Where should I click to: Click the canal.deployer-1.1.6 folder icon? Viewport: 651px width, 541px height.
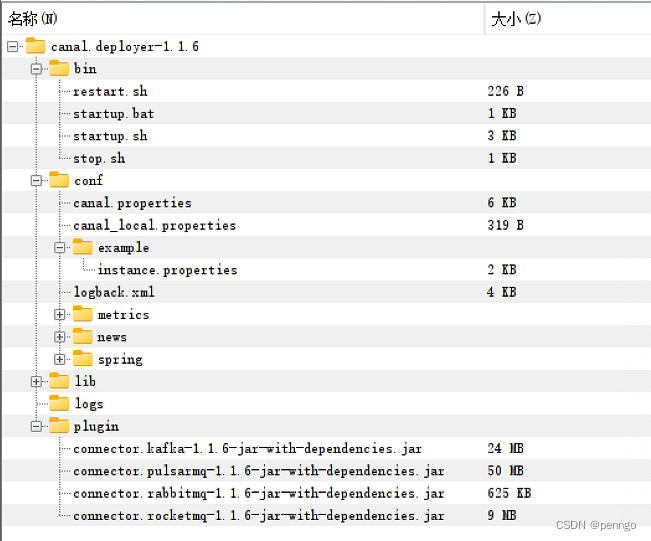[x=36, y=46]
